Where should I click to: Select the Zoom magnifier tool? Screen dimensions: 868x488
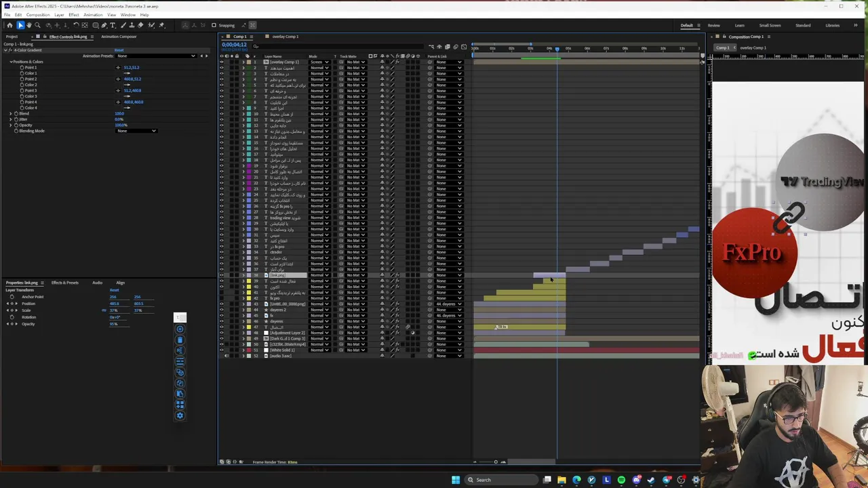tap(37, 25)
